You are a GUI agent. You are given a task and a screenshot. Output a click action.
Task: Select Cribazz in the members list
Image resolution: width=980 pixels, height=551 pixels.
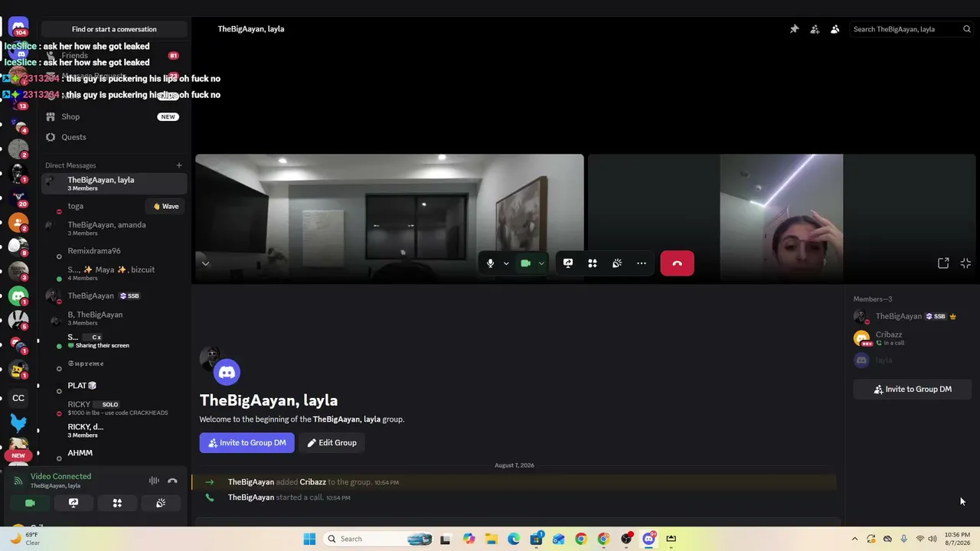point(913,337)
